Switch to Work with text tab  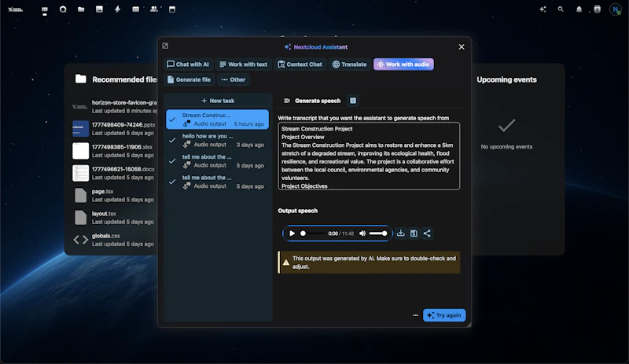(x=244, y=64)
